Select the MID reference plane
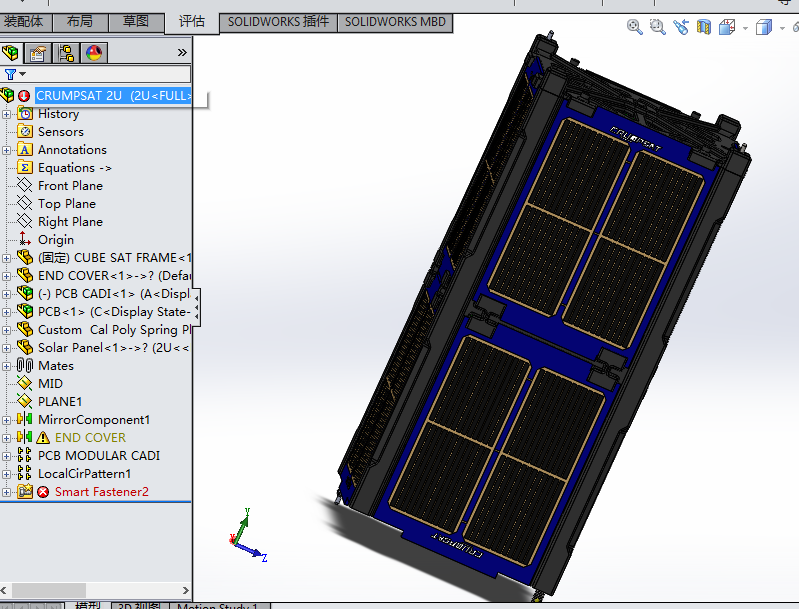The width and height of the screenshot is (799, 609). pyautogui.click(x=50, y=384)
